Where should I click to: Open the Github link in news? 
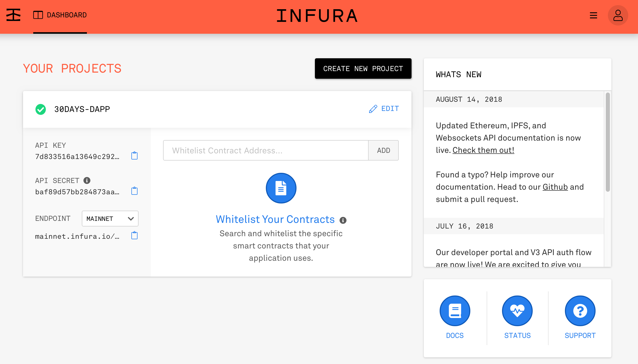(x=555, y=187)
